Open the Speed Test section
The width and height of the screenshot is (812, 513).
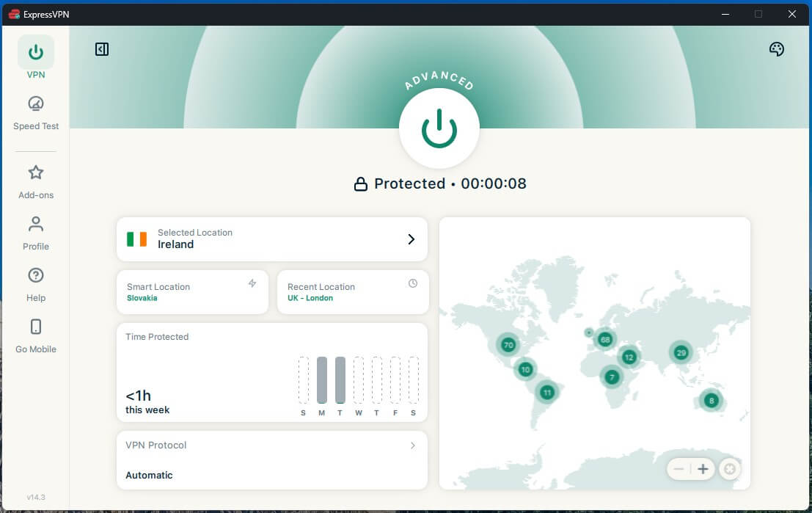coord(36,113)
